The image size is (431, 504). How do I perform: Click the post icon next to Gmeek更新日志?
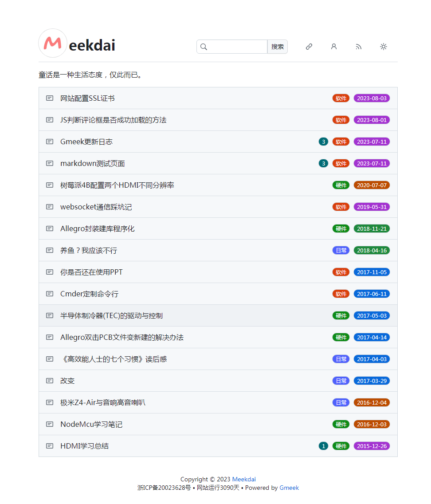[49, 142]
